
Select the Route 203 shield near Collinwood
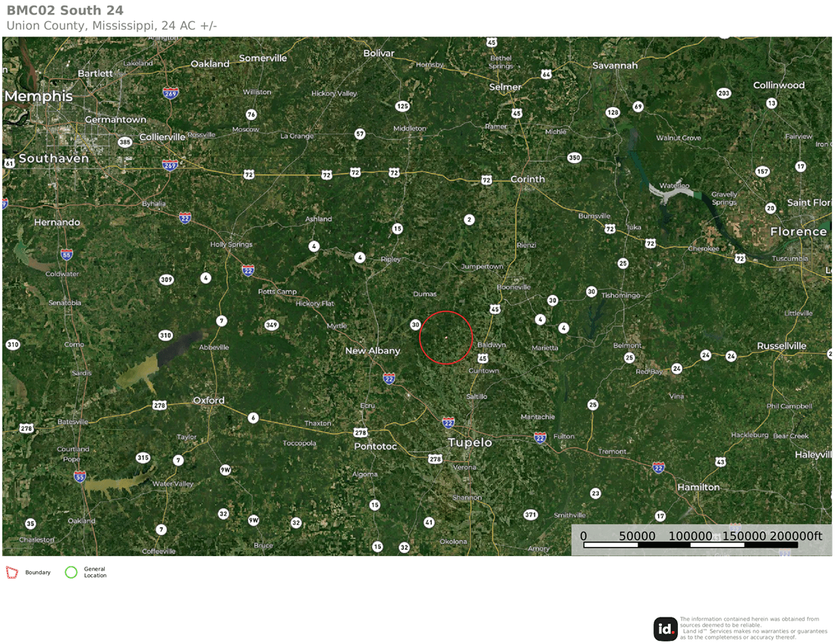[x=723, y=93]
